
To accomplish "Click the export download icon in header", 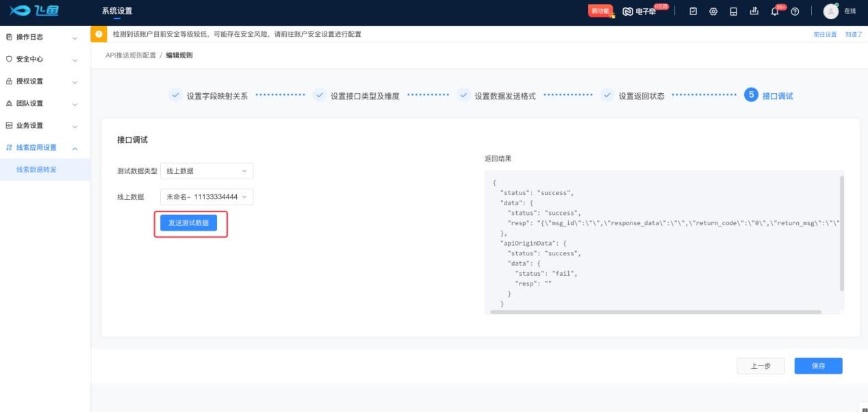I will [754, 11].
